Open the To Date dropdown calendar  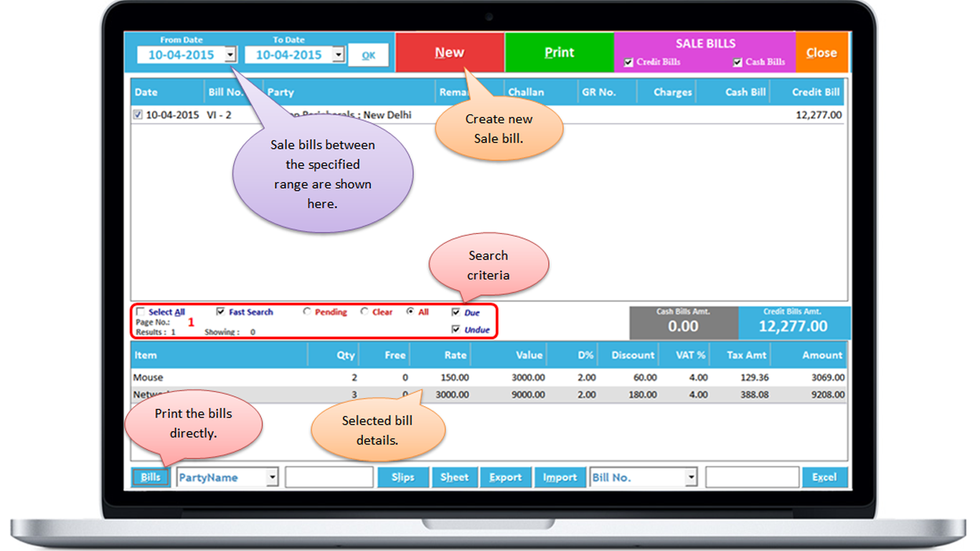[338, 55]
